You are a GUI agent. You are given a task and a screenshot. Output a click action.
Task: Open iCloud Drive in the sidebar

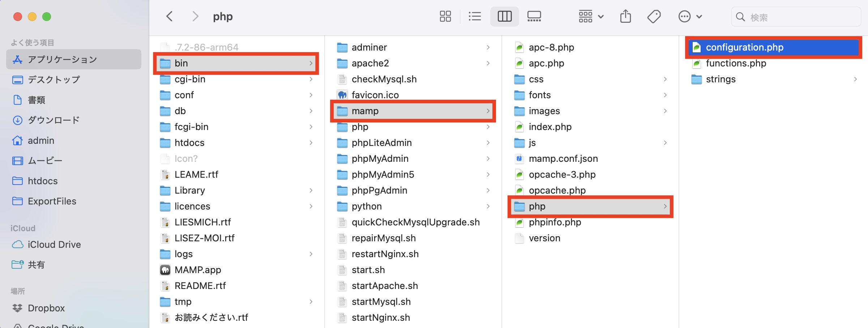pyautogui.click(x=74, y=244)
